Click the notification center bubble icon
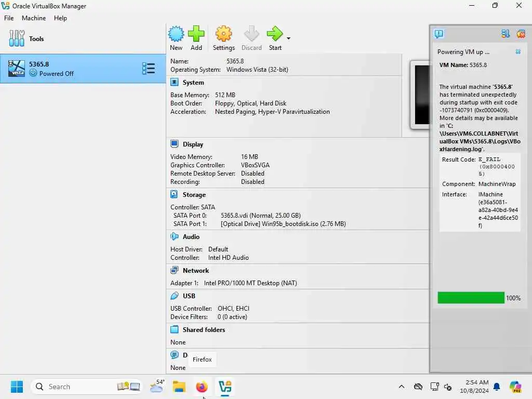The width and height of the screenshot is (532, 399). tap(438, 34)
